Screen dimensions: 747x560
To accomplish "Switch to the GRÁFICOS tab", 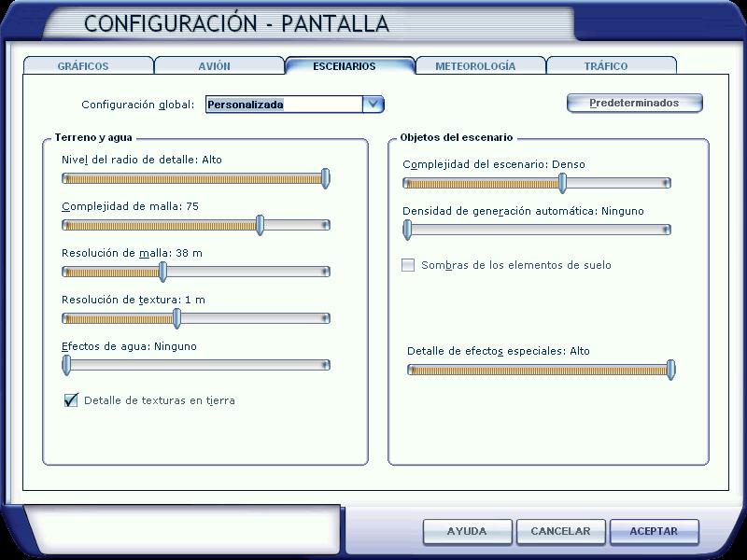I will [x=89, y=65].
